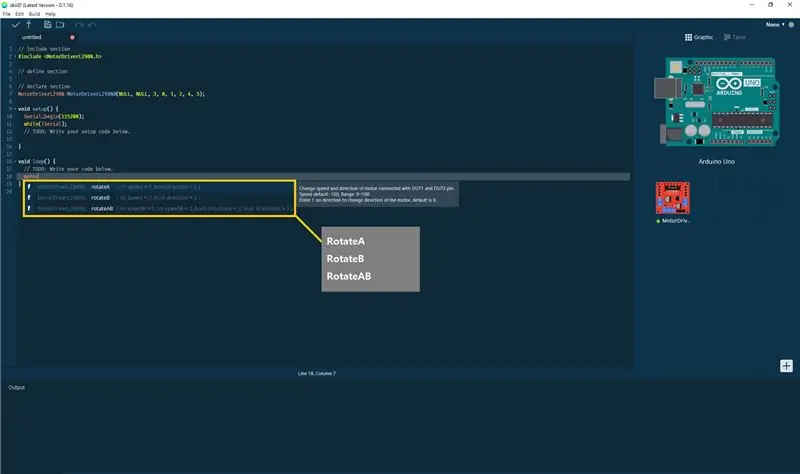
Task: Click the Serial.begin(115200) code line
Action: click(54, 117)
